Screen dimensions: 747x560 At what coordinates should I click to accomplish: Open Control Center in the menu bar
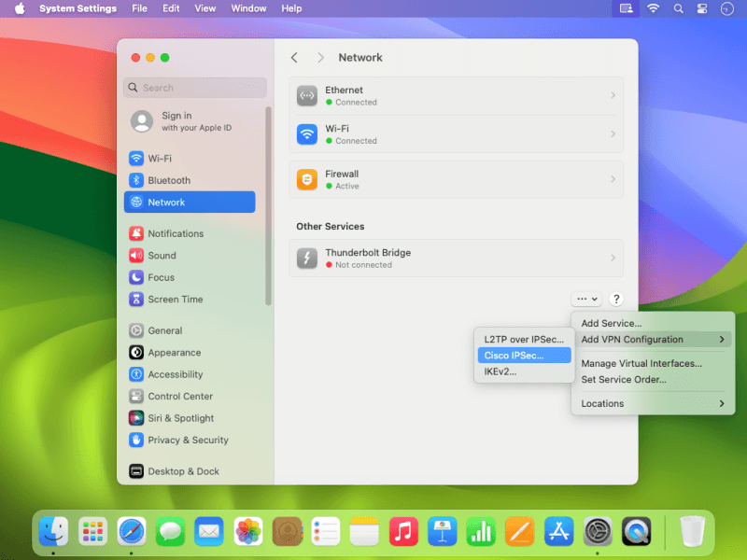(702, 8)
